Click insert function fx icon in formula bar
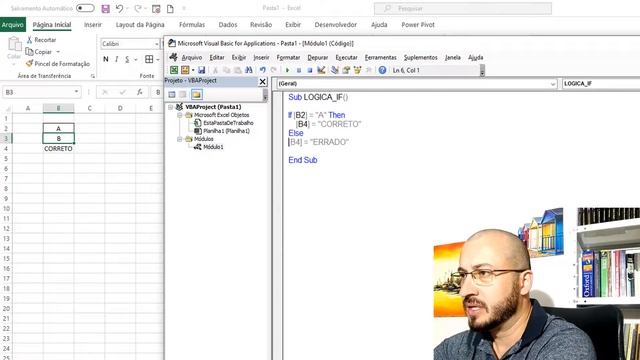The height and width of the screenshot is (360, 640). tap(140, 92)
